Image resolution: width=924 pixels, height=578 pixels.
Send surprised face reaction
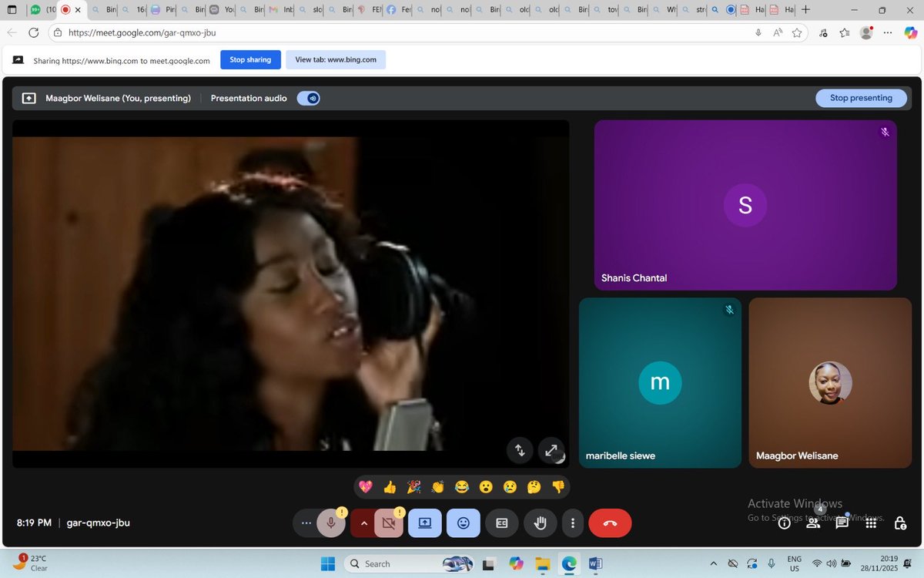pyautogui.click(x=486, y=487)
